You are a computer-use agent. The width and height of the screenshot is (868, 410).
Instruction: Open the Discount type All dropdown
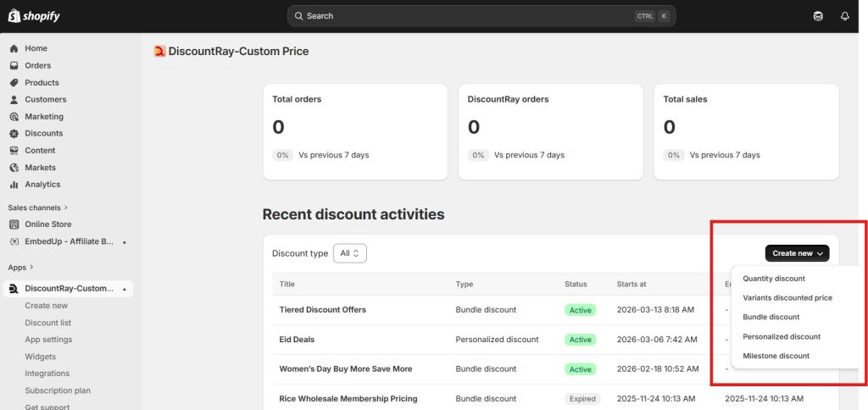350,253
